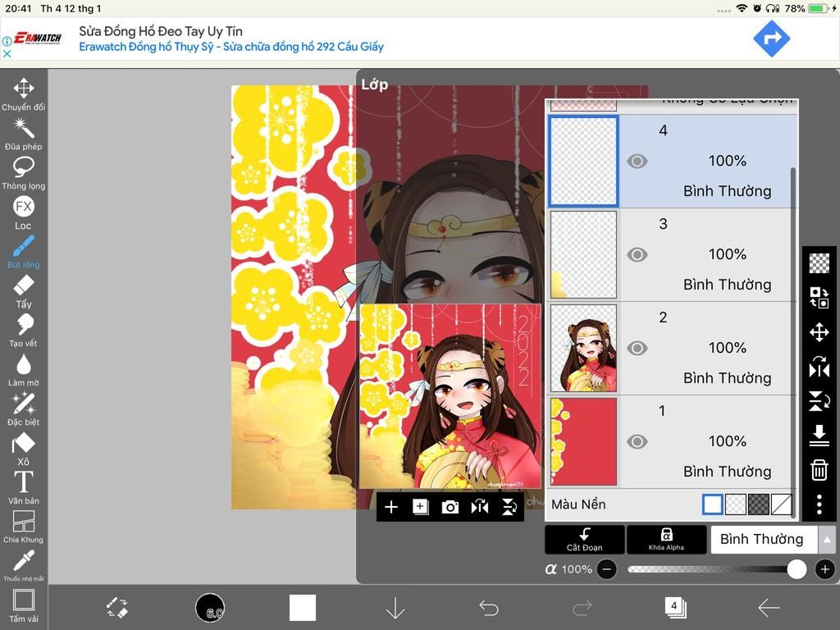840x630 pixels.
Task: Tap the brush/eraser switch icon
Action: point(116,608)
